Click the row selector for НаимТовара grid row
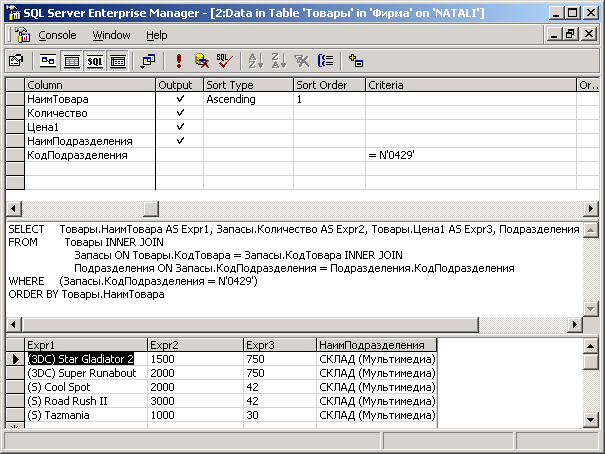The image size is (605, 454). pyautogui.click(x=15, y=99)
